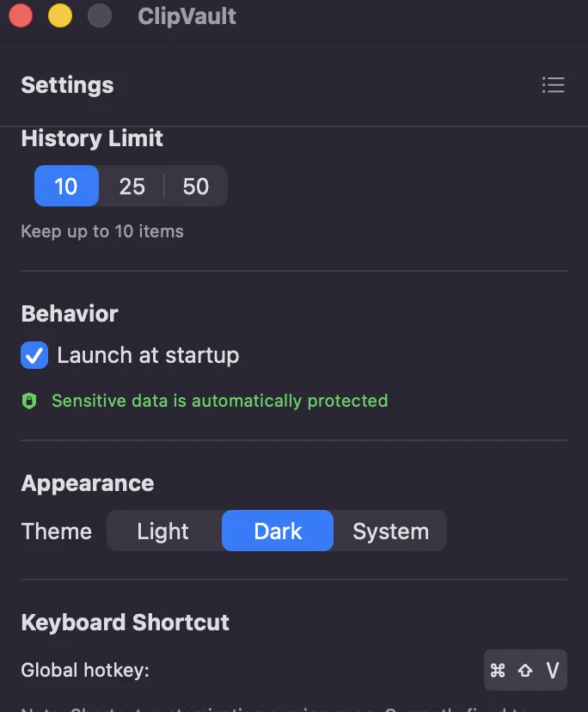Switch theme to Light
The image size is (588, 712).
[x=163, y=531]
